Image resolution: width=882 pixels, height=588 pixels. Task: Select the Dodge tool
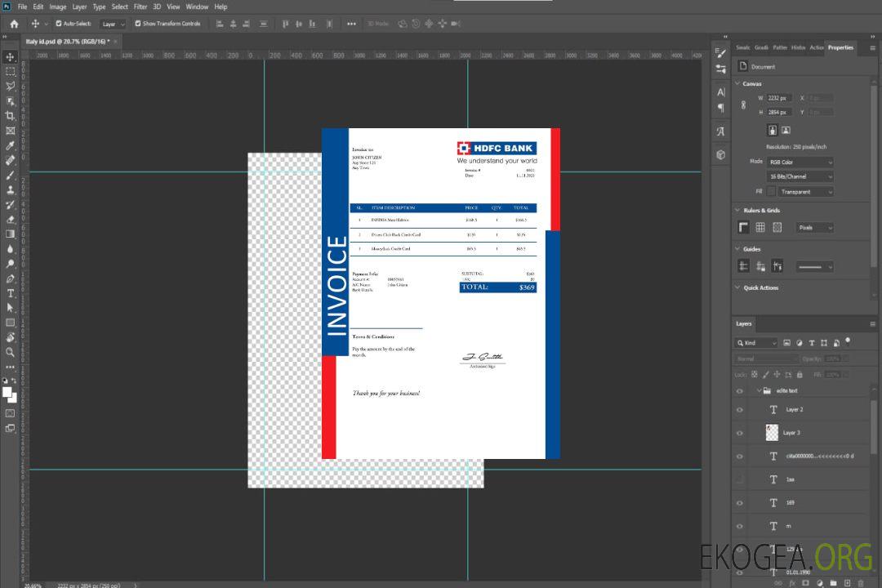point(10,263)
